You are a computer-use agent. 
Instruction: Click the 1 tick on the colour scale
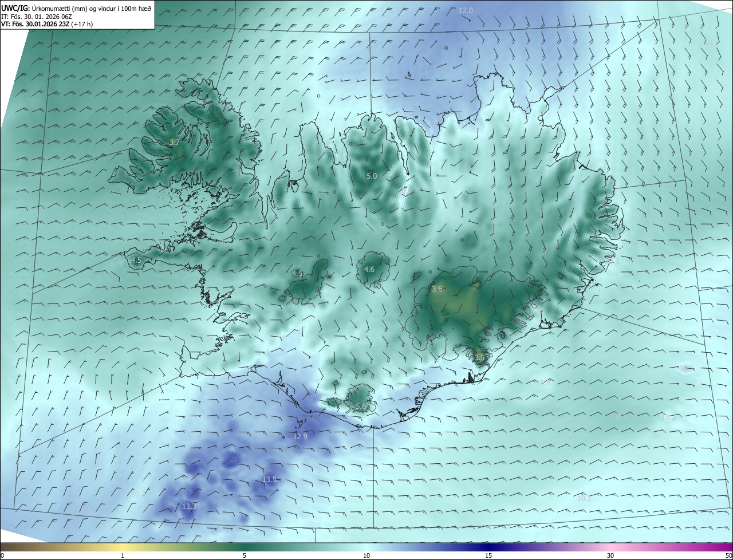123,556
